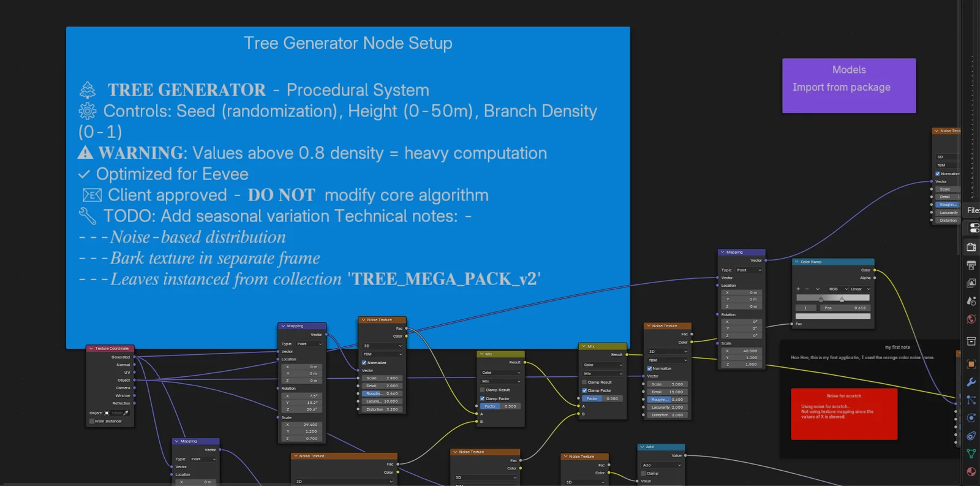980x486 pixels.
Task: Click the red Noise for scratch frame
Action: point(843,423)
